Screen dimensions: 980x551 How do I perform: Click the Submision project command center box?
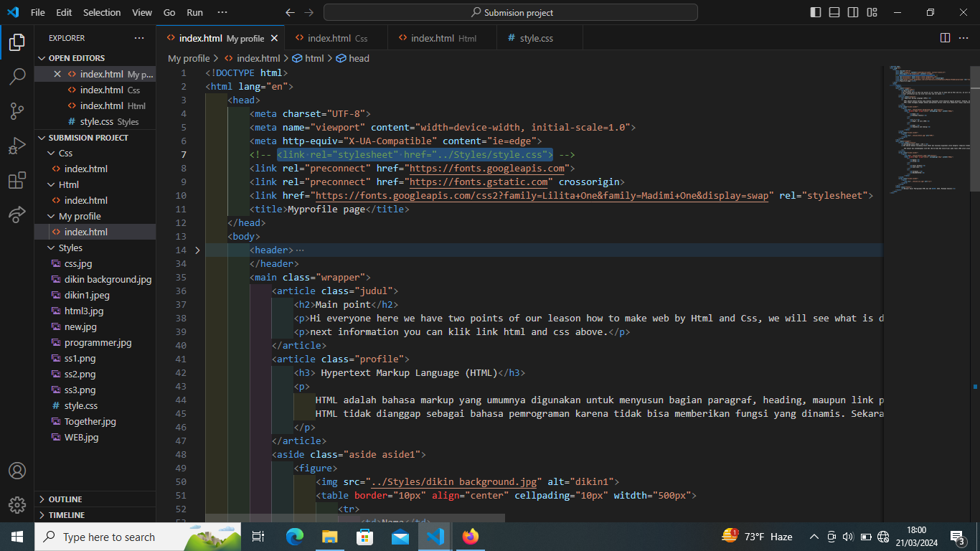pyautogui.click(x=511, y=12)
